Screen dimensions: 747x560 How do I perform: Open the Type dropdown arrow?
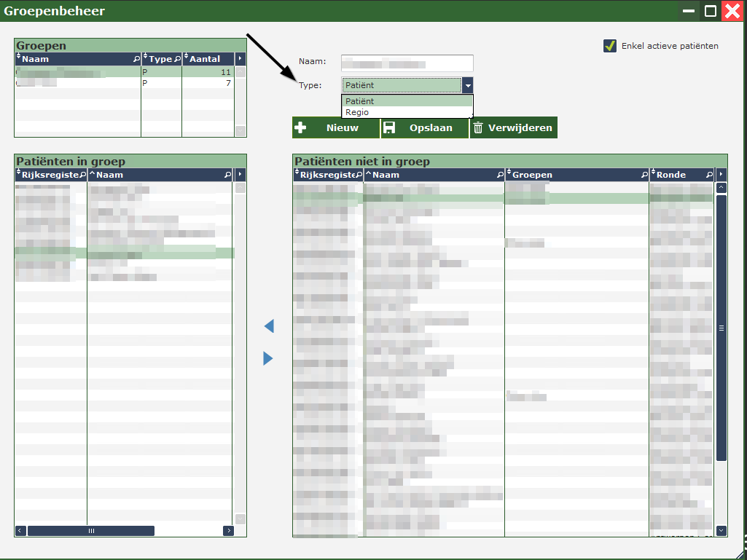pyautogui.click(x=468, y=85)
